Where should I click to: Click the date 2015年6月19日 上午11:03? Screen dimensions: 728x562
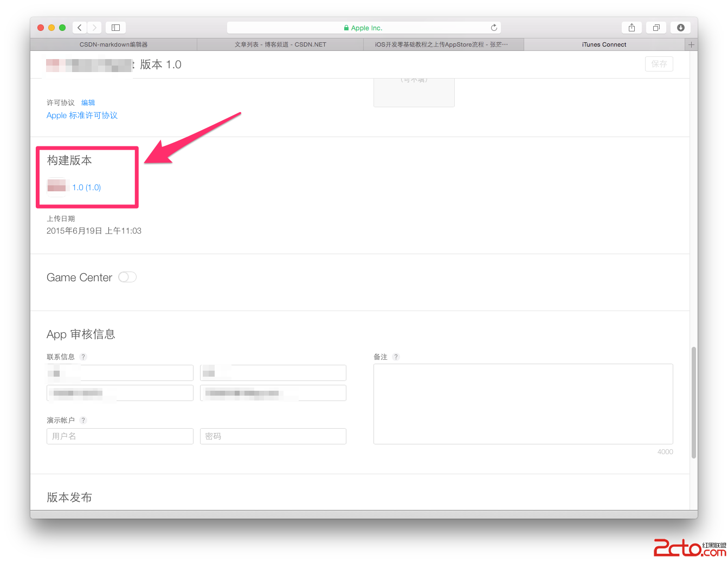[94, 231]
